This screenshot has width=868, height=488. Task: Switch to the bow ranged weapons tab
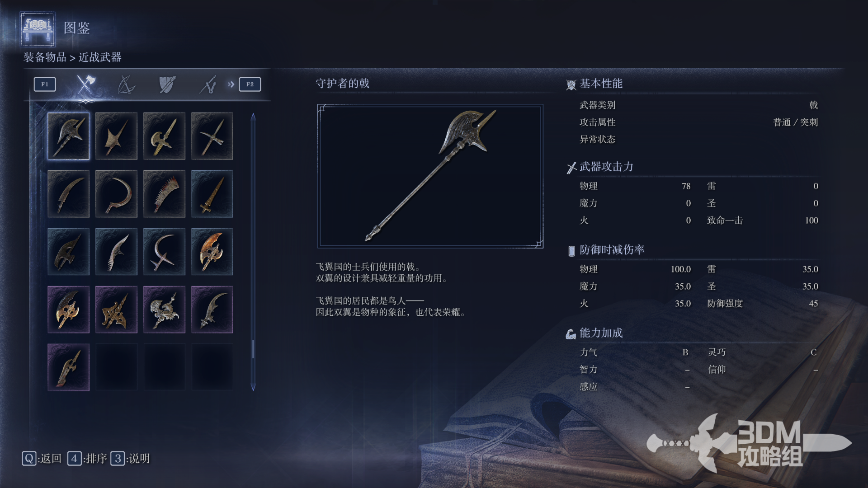click(x=126, y=84)
